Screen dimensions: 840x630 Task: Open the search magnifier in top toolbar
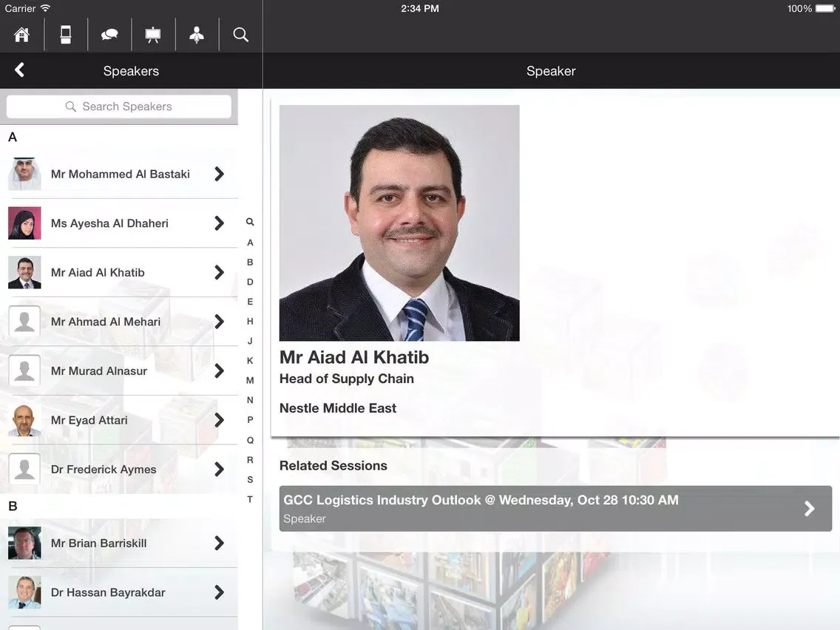[x=240, y=35]
